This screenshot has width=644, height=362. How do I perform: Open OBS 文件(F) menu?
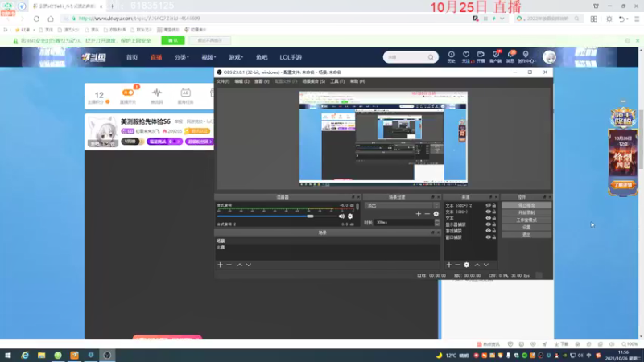tap(223, 81)
